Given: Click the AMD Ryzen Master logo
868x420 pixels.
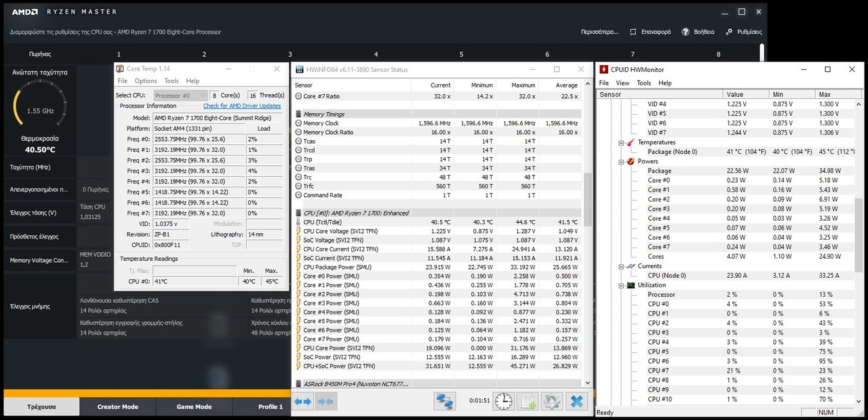Looking at the screenshot, I should point(24,12).
